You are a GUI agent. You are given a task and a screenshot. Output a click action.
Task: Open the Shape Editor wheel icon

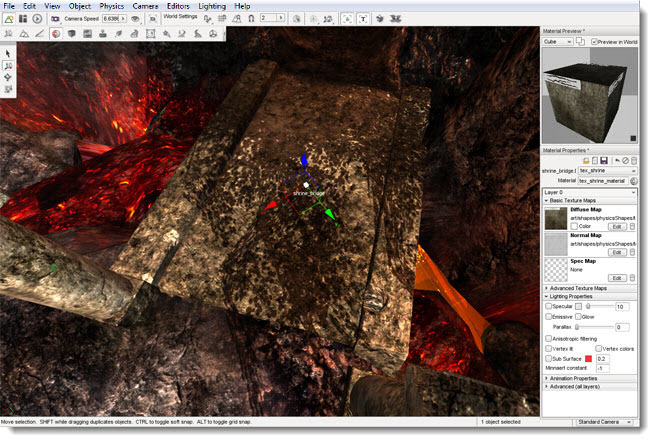pyautogui.click(x=213, y=34)
